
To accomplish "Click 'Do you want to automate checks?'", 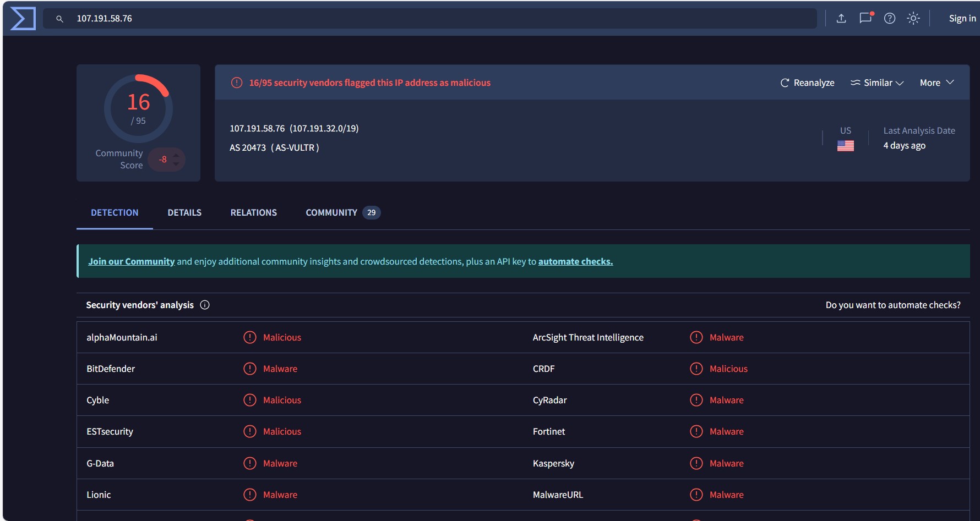I will coord(893,305).
